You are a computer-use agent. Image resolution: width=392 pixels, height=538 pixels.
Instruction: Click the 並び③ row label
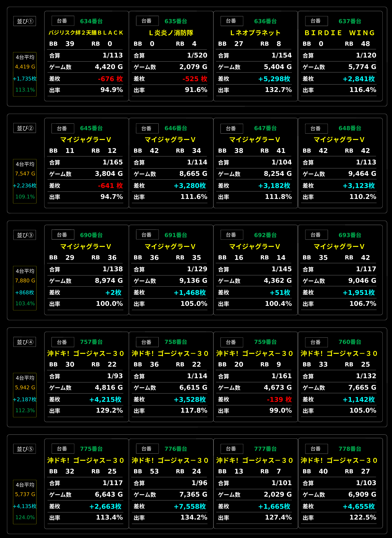point(25,235)
